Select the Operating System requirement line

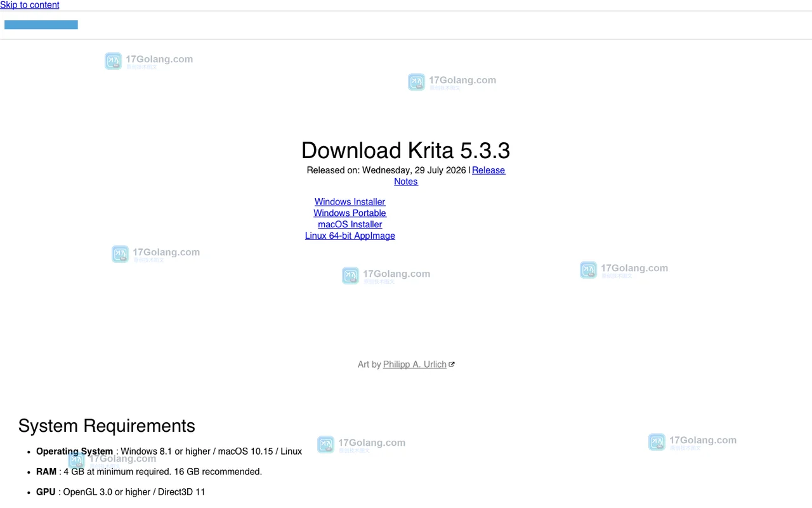pos(169,451)
